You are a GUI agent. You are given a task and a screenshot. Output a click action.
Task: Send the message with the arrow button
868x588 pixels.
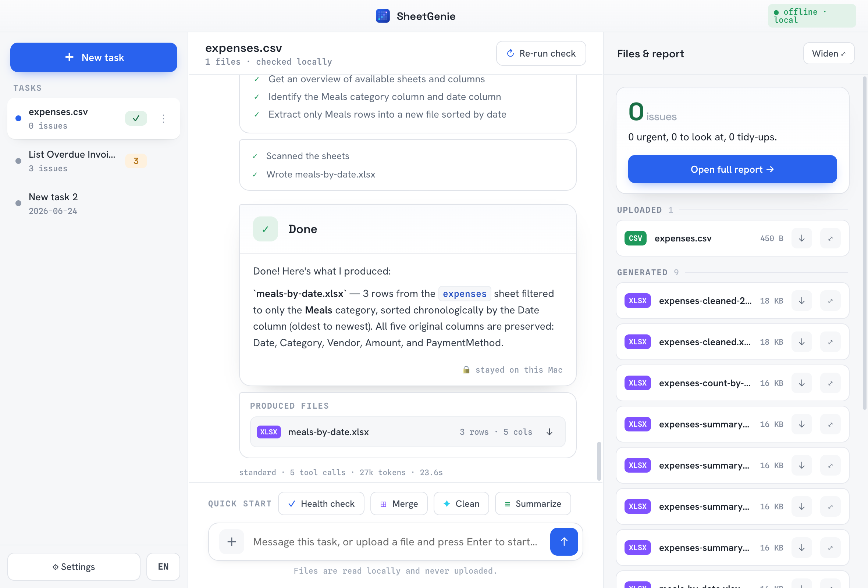564,541
